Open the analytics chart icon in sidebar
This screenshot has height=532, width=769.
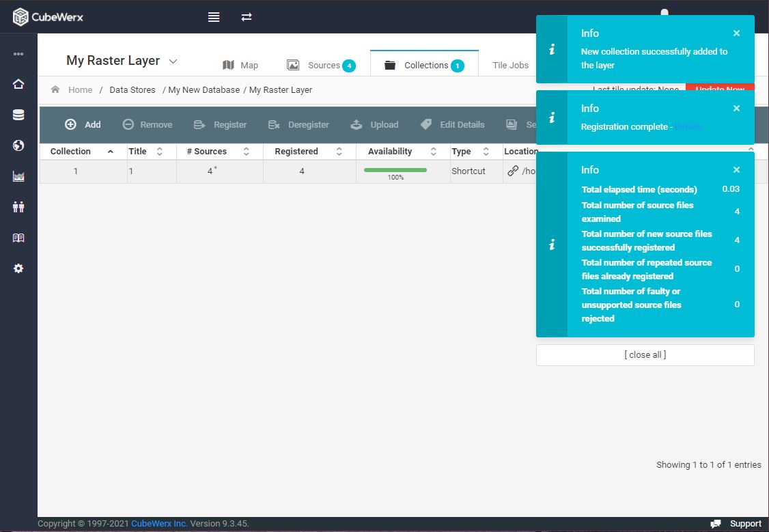tap(18, 176)
